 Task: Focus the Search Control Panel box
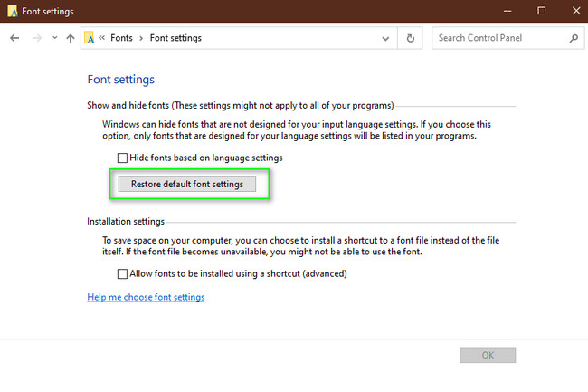(x=507, y=38)
